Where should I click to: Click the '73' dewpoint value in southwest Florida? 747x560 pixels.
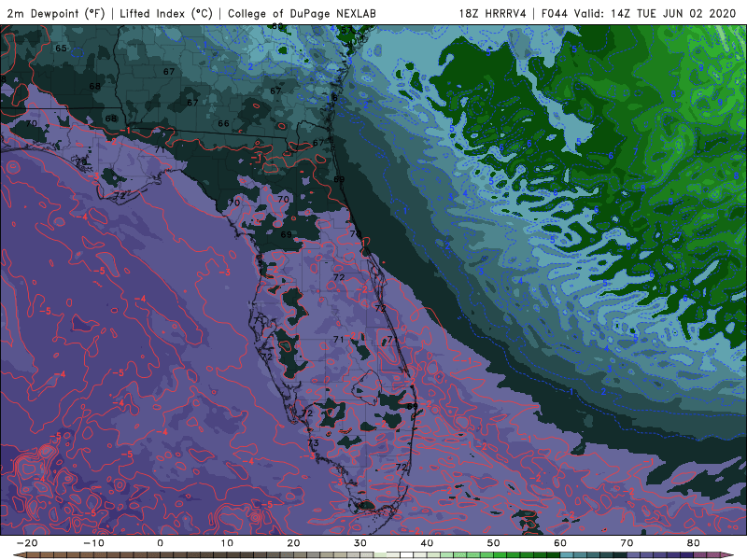pos(313,442)
